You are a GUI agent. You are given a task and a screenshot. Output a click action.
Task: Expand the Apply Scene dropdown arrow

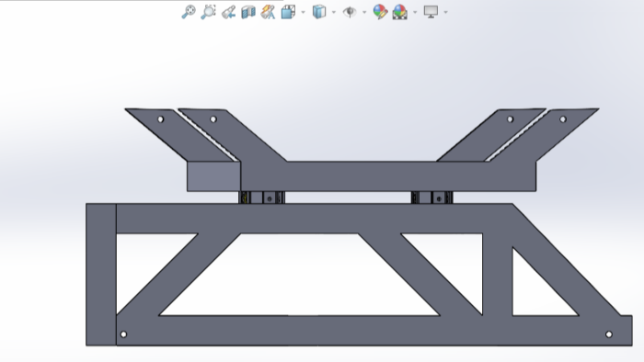point(415,12)
